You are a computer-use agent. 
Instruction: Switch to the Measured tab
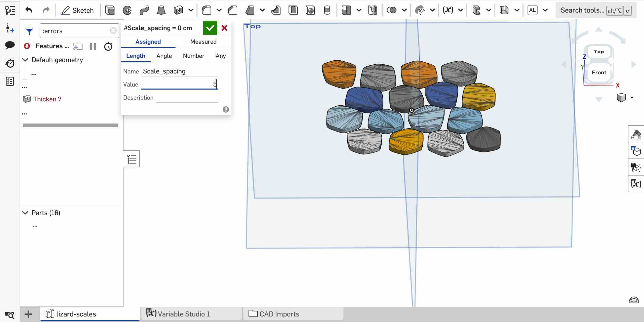[x=204, y=42]
